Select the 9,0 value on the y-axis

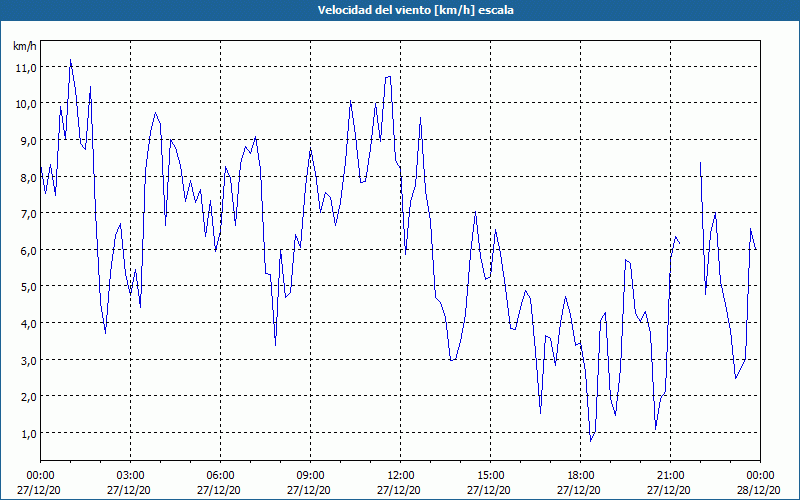tap(28, 141)
